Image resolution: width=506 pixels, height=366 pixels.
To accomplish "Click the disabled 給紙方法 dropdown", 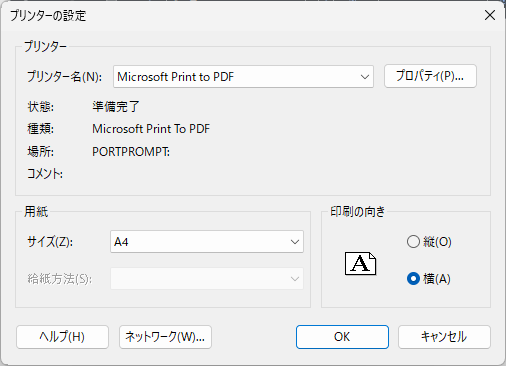I will click(x=207, y=279).
